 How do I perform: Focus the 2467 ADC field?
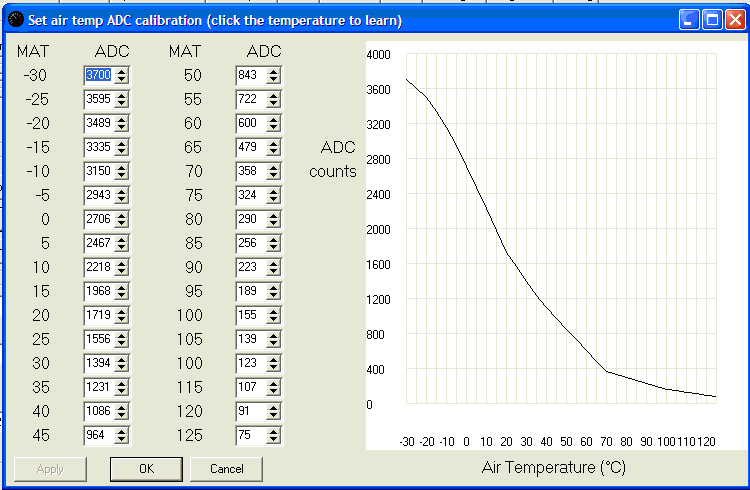99,243
